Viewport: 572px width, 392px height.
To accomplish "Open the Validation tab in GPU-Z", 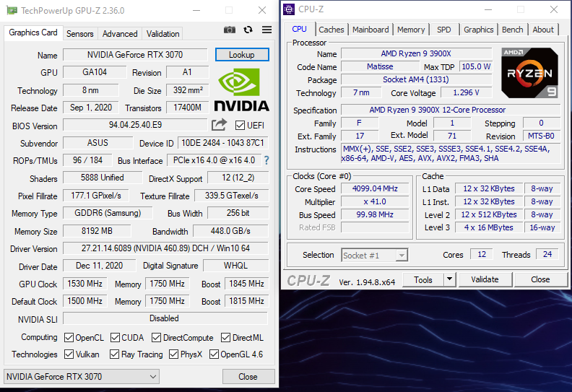I will (162, 34).
